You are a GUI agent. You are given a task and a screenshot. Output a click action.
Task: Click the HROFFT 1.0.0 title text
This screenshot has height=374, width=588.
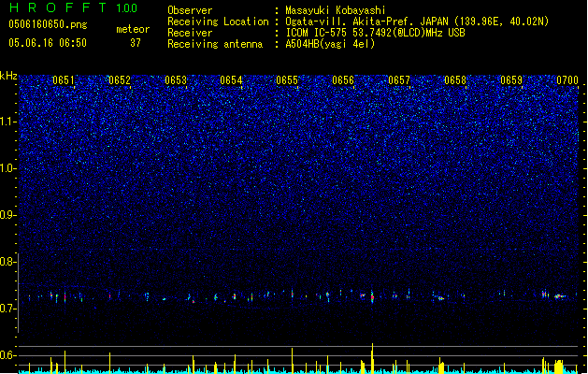[x=74, y=7]
